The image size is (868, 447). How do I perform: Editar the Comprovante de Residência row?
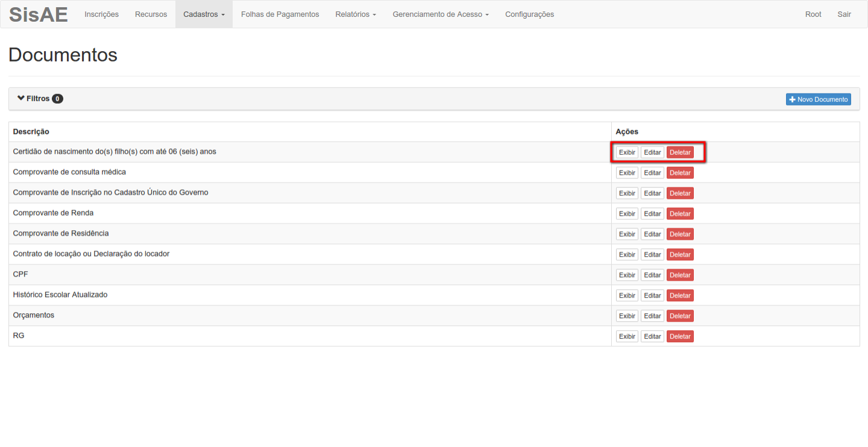(652, 234)
